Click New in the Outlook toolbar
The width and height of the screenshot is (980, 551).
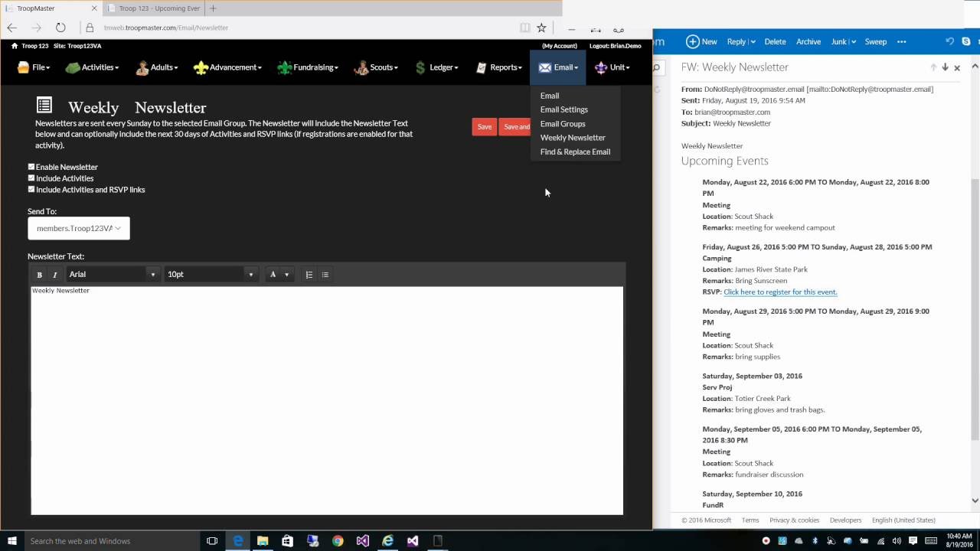[x=701, y=41]
